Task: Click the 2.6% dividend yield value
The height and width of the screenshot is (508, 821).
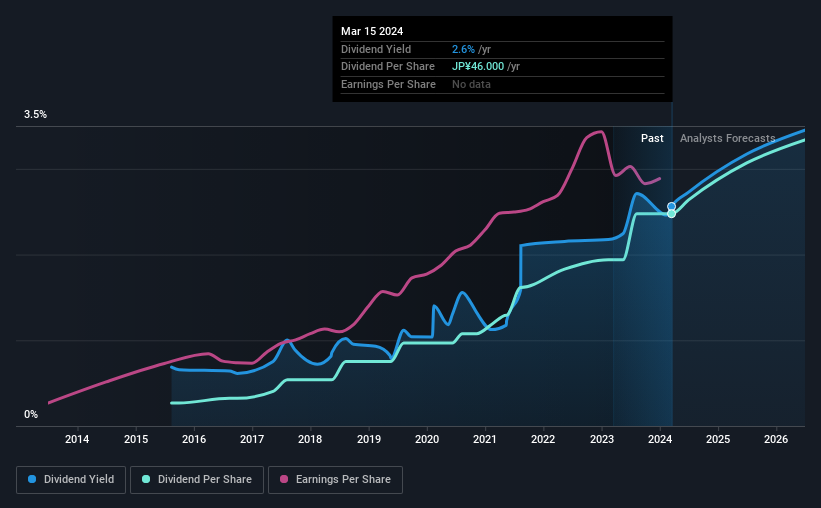Action: coord(463,49)
